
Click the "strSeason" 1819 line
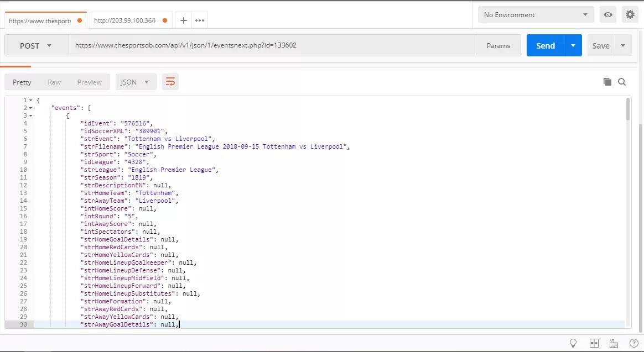[x=117, y=177]
